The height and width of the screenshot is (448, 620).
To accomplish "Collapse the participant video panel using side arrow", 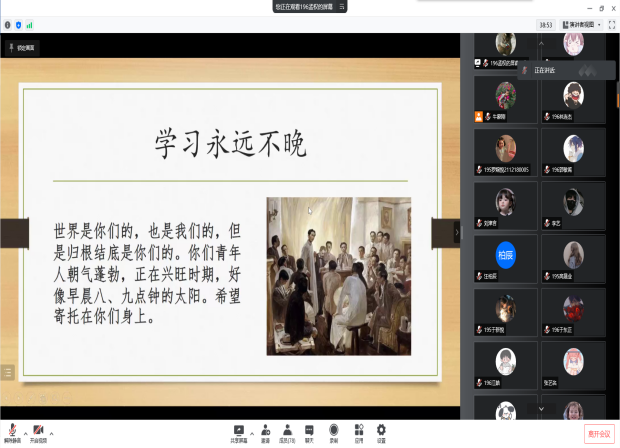I will [x=457, y=232].
